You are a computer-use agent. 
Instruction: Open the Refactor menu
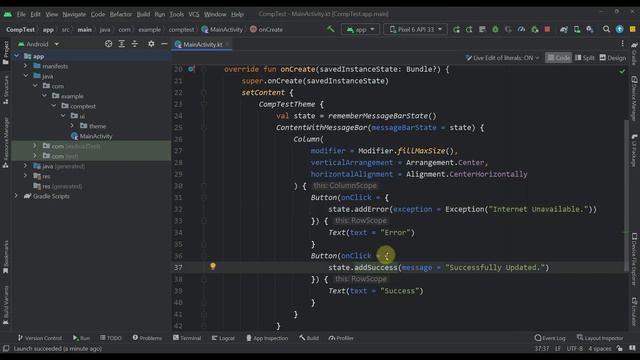pos(120,14)
